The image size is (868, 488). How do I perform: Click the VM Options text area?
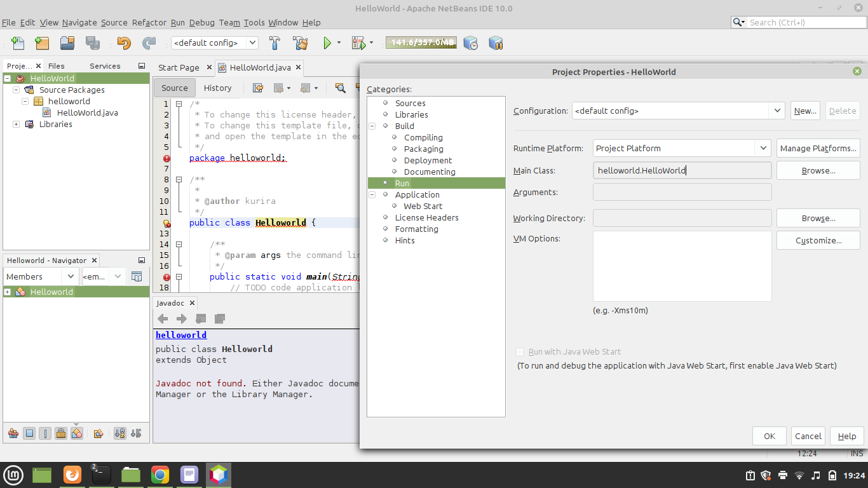click(682, 266)
